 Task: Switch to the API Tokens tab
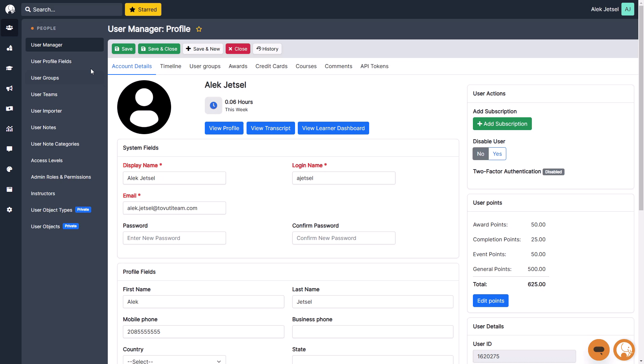coord(374,66)
